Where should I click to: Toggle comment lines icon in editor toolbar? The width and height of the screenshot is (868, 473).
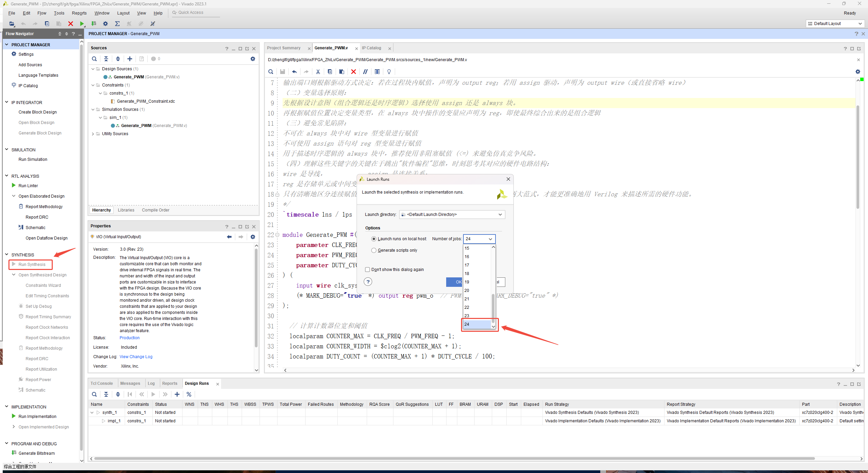[x=365, y=72]
